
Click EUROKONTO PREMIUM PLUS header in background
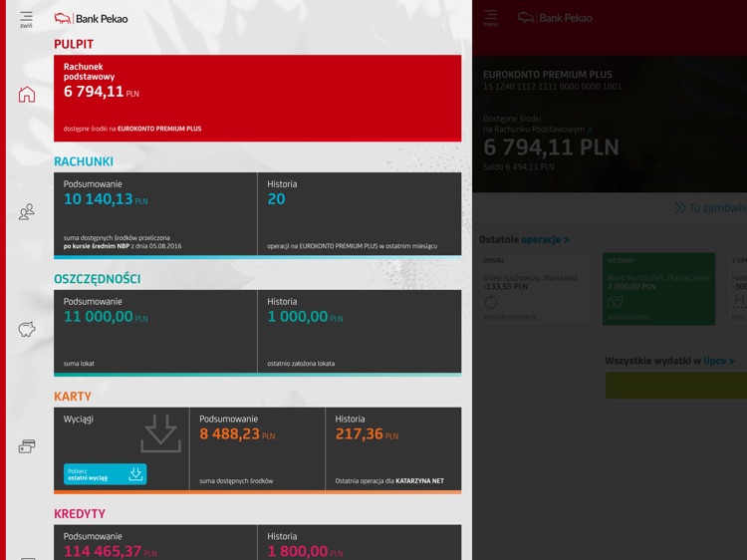point(548,75)
